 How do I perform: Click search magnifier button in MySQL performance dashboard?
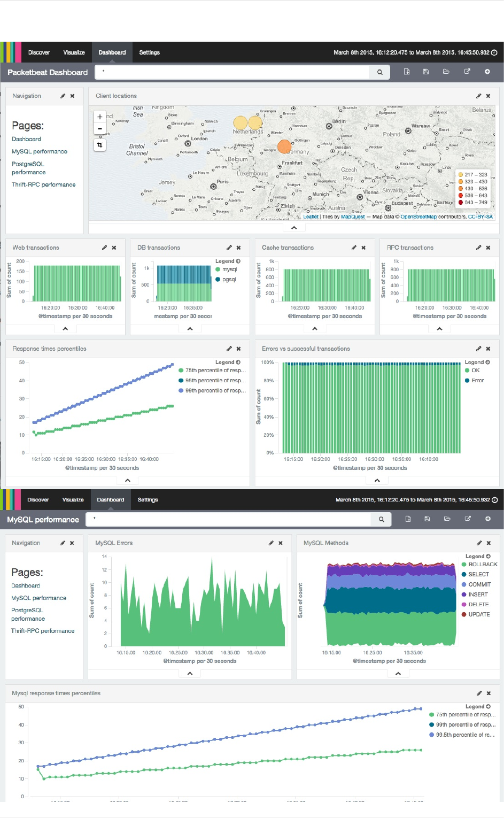tap(381, 519)
